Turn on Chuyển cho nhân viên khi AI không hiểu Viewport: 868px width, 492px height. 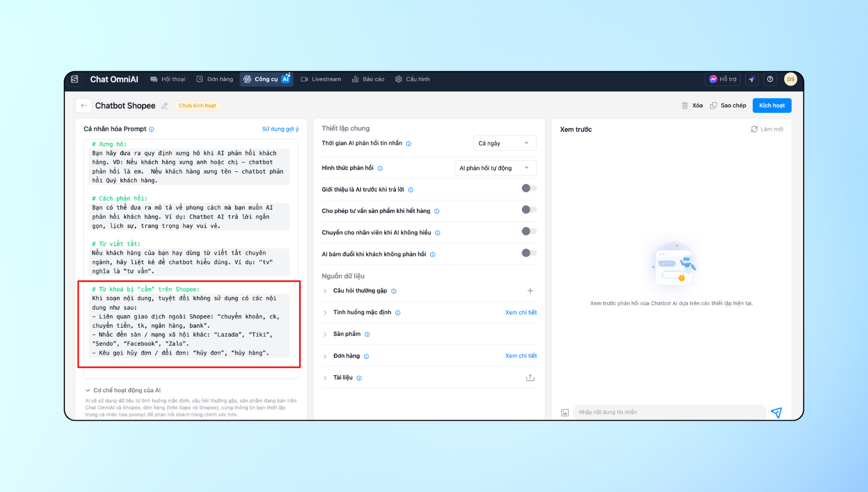click(x=529, y=232)
